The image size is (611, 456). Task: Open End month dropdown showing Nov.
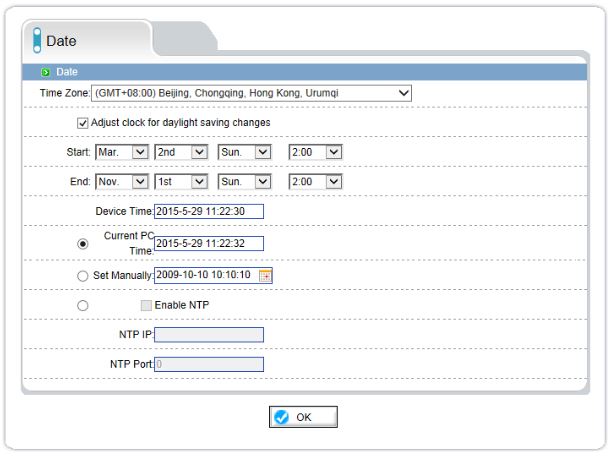[x=122, y=182]
